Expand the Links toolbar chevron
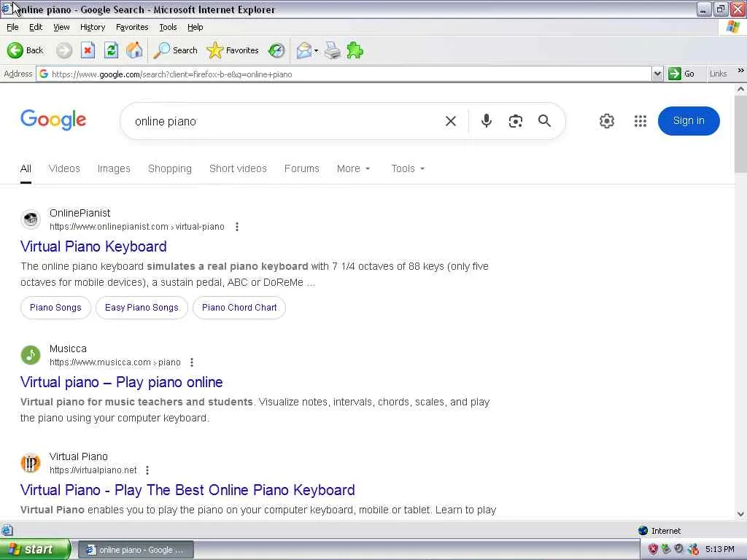 click(x=740, y=71)
